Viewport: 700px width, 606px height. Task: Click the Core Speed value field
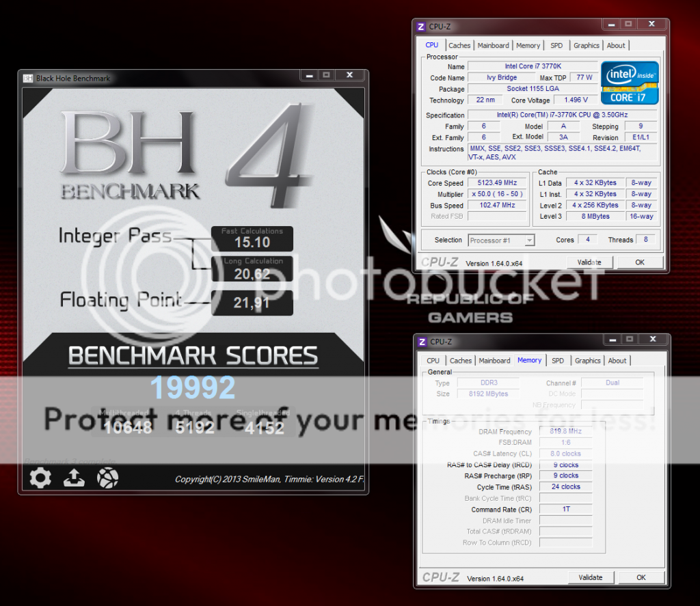pyautogui.click(x=497, y=183)
